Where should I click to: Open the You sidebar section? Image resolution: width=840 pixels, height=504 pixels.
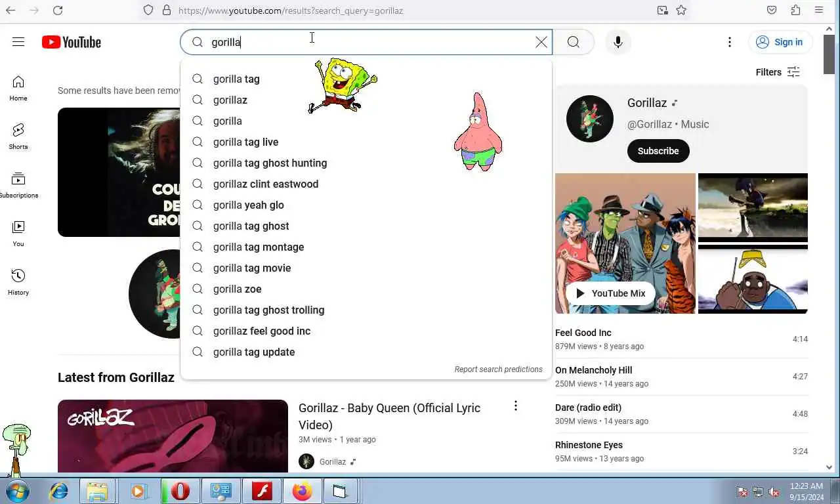pyautogui.click(x=18, y=234)
